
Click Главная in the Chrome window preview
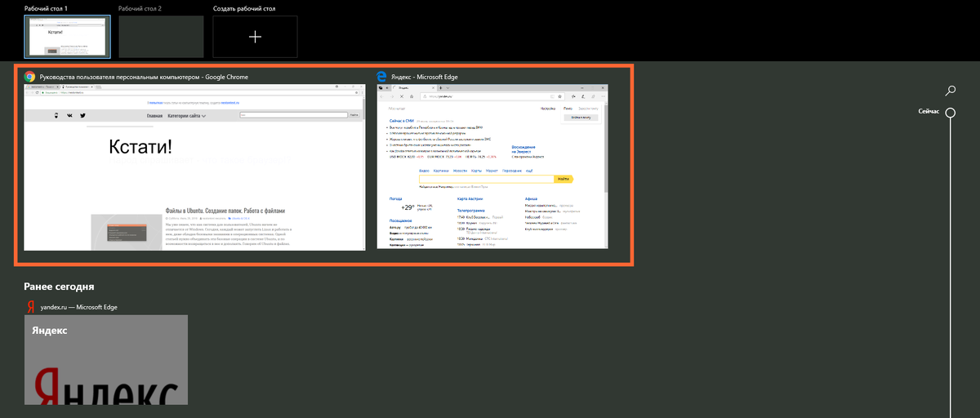coord(155,116)
